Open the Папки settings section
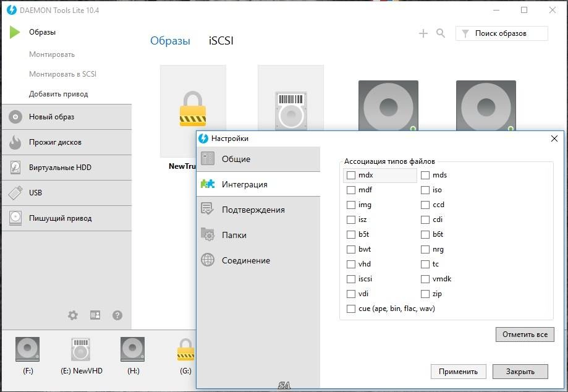The height and width of the screenshot is (392, 568). [x=258, y=235]
